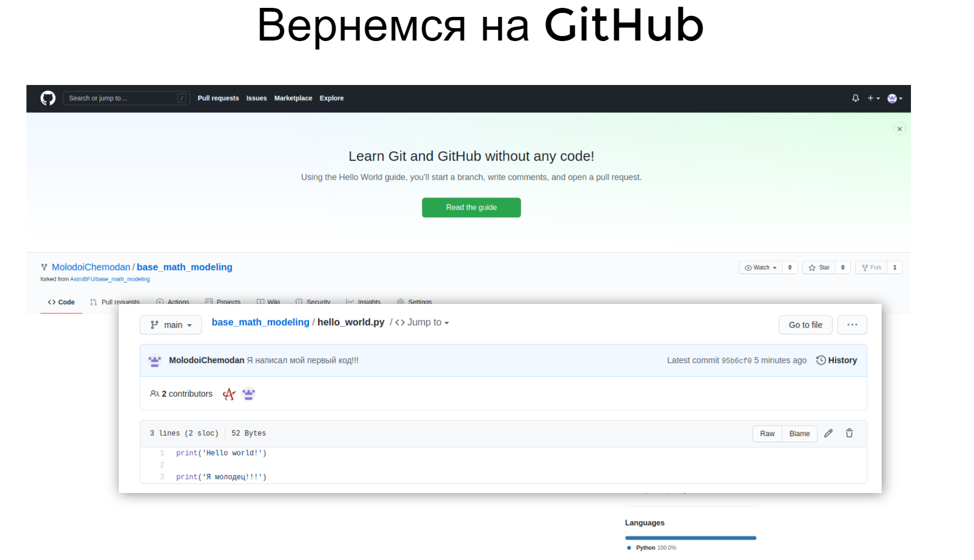Screen dimensions: 974x560
Task: Click the commit author avatar
Action: [x=155, y=360]
